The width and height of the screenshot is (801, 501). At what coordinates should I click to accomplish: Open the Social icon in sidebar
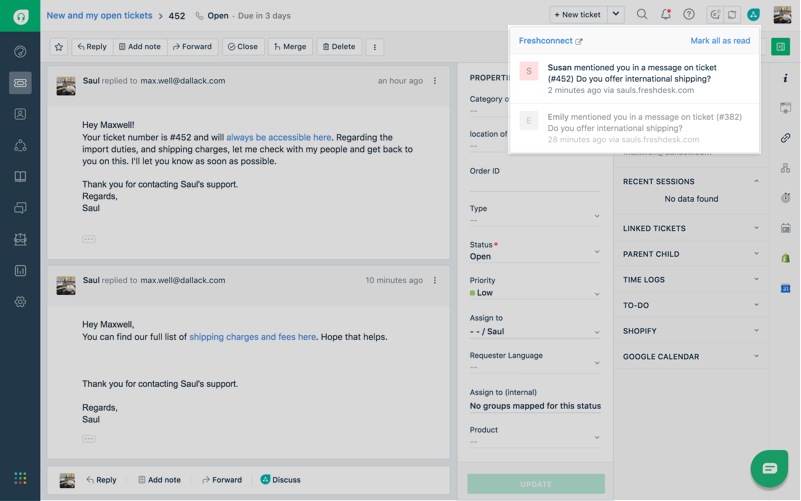(x=20, y=146)
